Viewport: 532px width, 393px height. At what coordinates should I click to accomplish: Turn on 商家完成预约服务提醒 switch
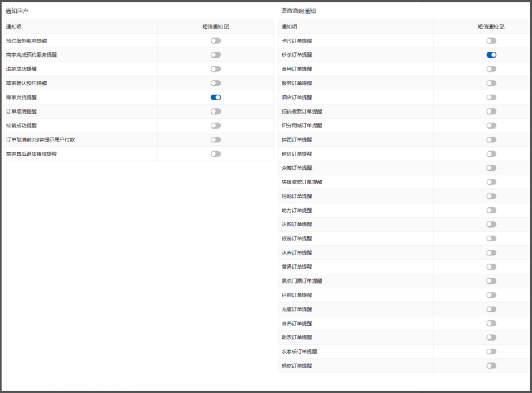[215, 55]
